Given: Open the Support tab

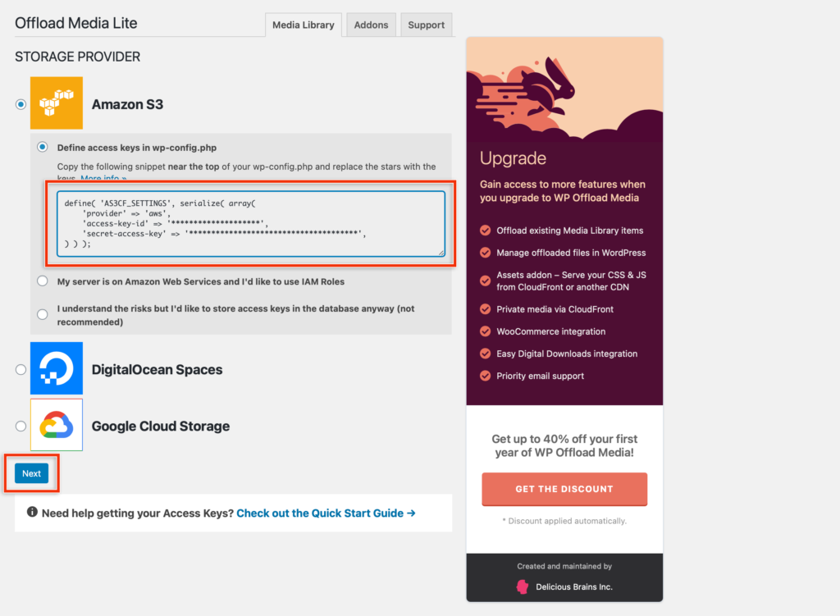Looking at the screenshot, I should 426,25.
